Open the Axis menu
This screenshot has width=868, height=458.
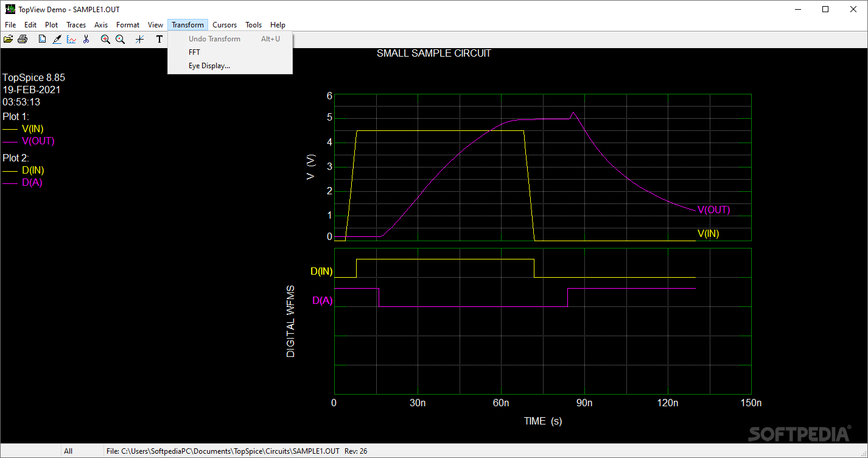[101, 25]
